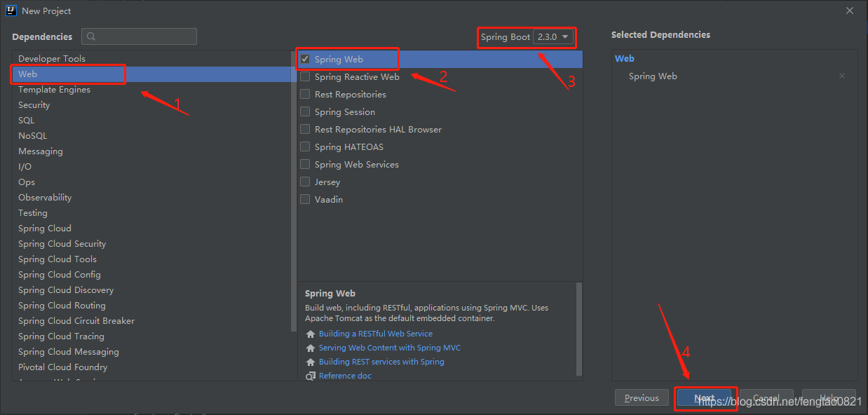The width and height of the screenshot is (868, 415).
Task: Tick the Vaadin checkbox
Action: (305, 200)
